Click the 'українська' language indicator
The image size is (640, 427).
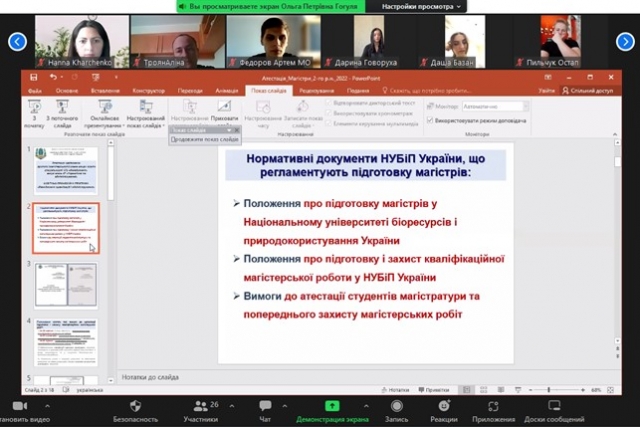(89, 390)
